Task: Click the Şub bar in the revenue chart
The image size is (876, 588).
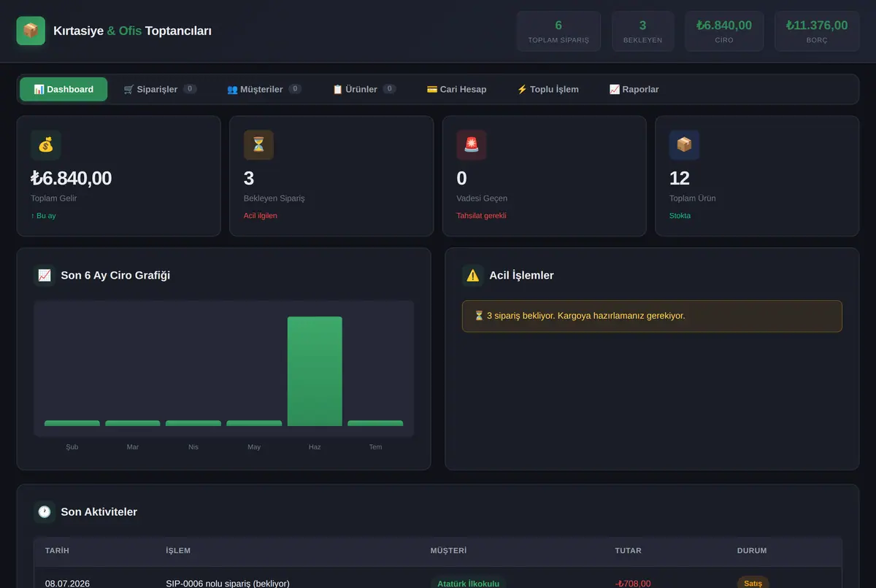Action: point(72,423)
